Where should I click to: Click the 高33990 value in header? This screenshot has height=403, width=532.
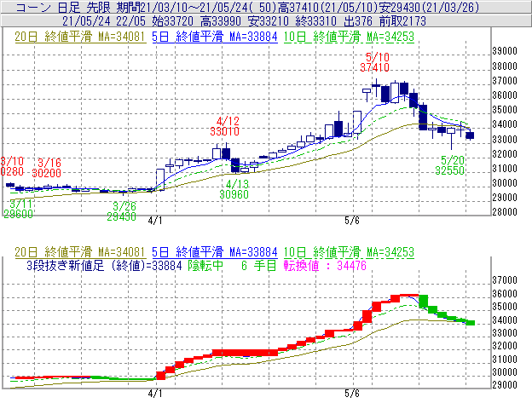pyautogui.click(x=221, y=21)
